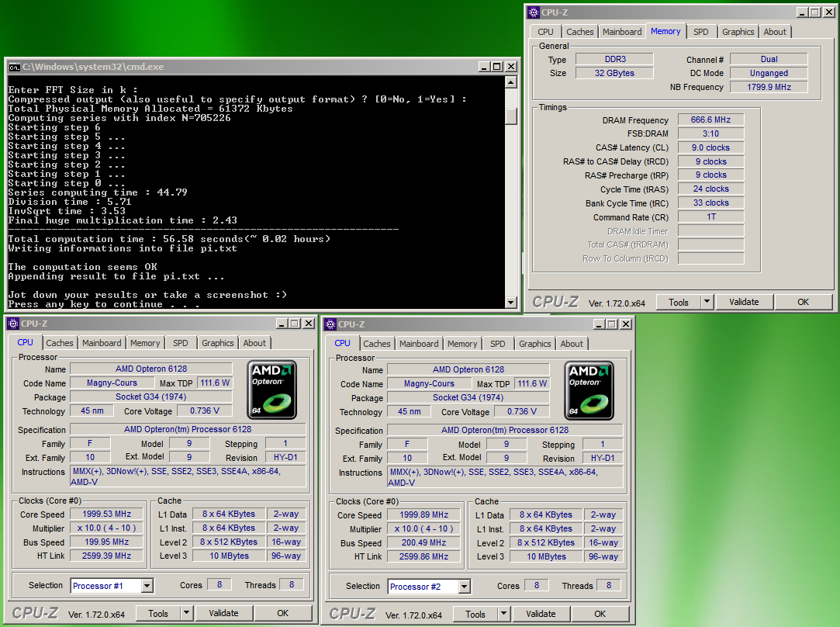Open Tools dropdown arrow in Processor #1 window
840x627 pixels.
(x=186, y=613)
